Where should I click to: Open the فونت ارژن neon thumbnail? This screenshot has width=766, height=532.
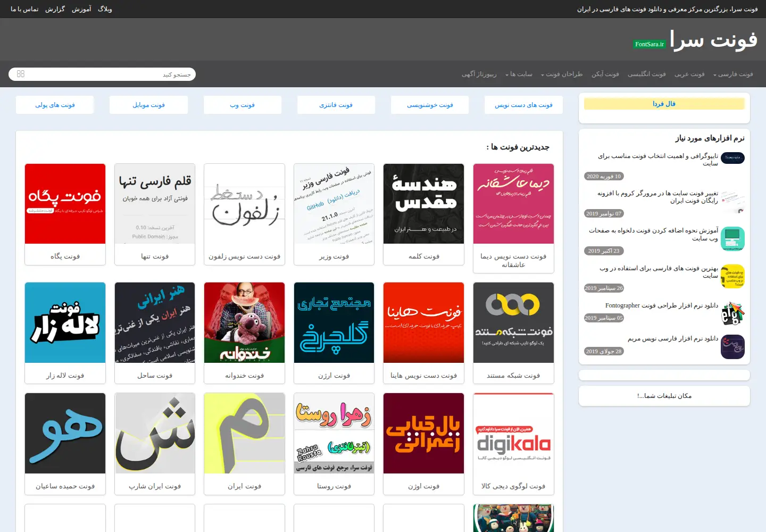[334, 323]
